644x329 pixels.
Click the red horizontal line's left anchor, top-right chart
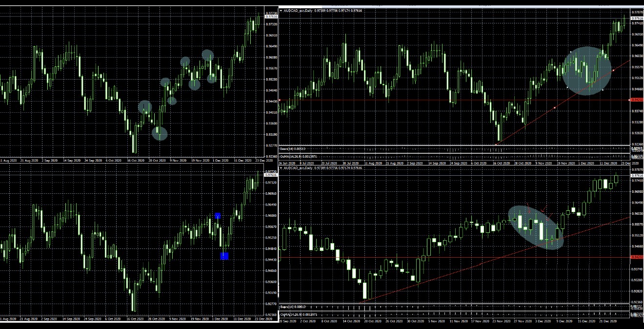pos(279,100)
